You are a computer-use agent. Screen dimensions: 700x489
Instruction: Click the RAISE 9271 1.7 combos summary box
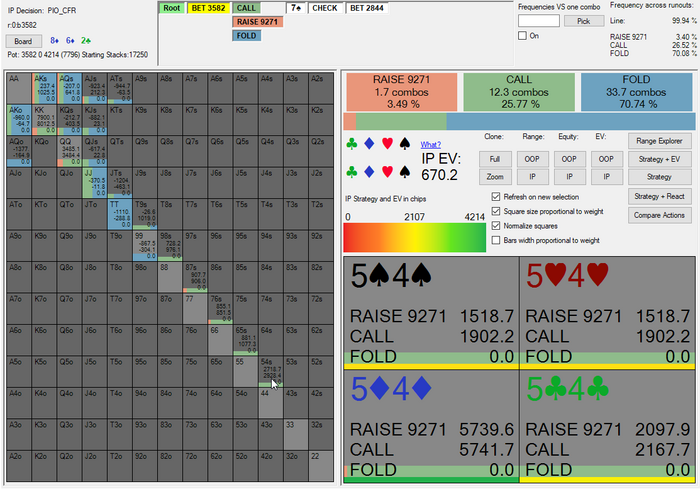pos(402,92)
